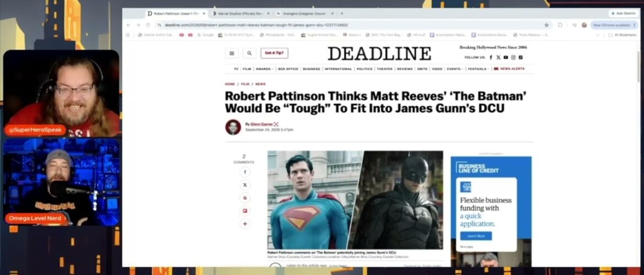Open the 2 COMMENTS counter
Screen dimensions: 644x275
coord(244,159)
